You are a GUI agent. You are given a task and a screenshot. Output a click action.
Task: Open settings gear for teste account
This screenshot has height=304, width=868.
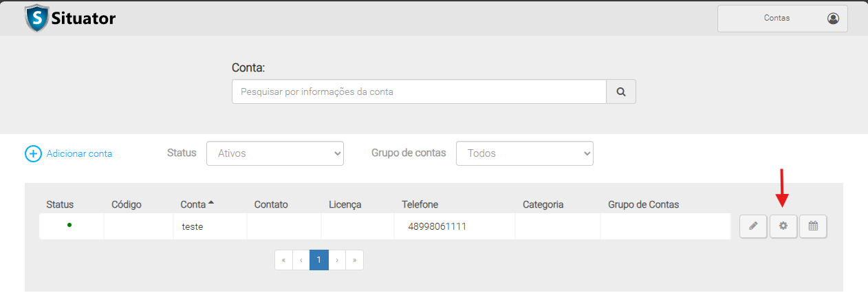pos(783,226)
